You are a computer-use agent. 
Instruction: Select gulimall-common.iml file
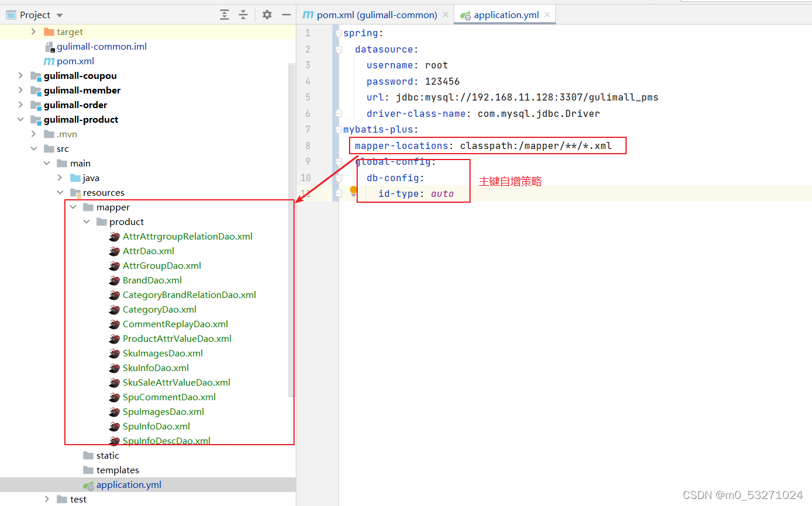[102, 46]
